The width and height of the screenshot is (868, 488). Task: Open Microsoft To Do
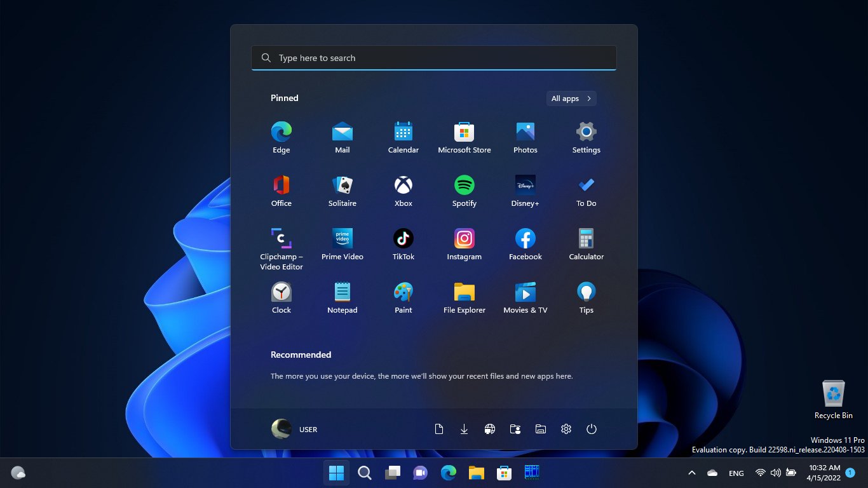coord(585,191)
